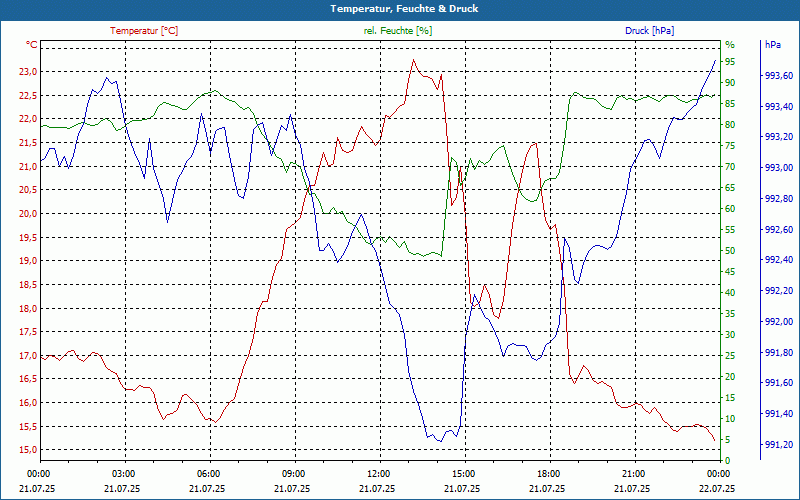Click green '85' on the humidity axis
The height and width of the screenshot is (500, 800).
tap(730, 104)
